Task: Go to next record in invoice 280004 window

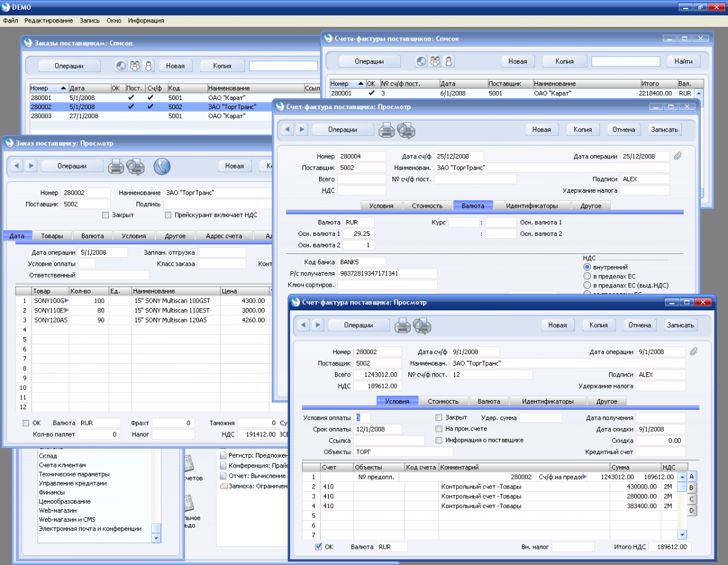Action: pyautogui.click(x=302, y=129)
